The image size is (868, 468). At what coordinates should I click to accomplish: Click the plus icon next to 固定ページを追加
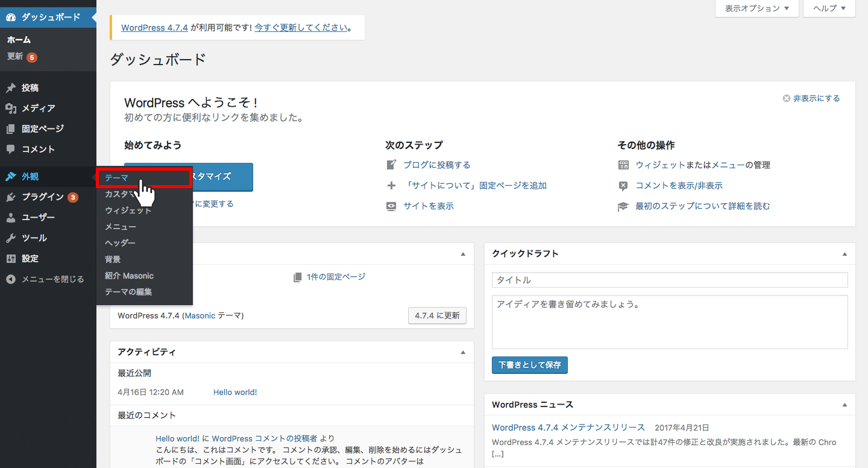391,186
